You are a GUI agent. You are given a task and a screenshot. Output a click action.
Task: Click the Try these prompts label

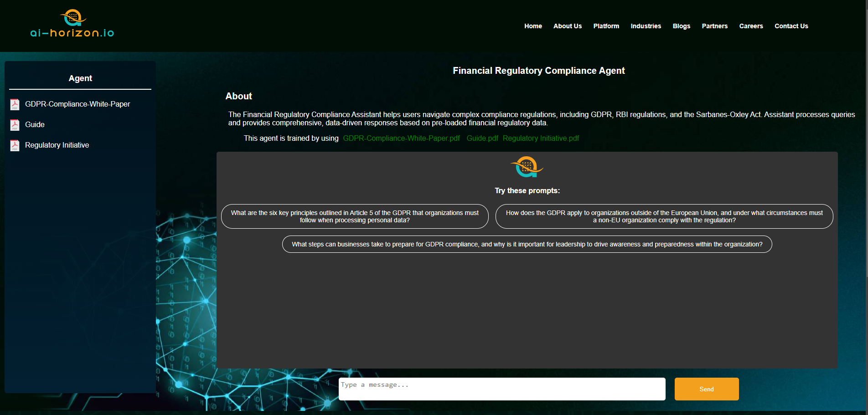click(x=527, y=191)
